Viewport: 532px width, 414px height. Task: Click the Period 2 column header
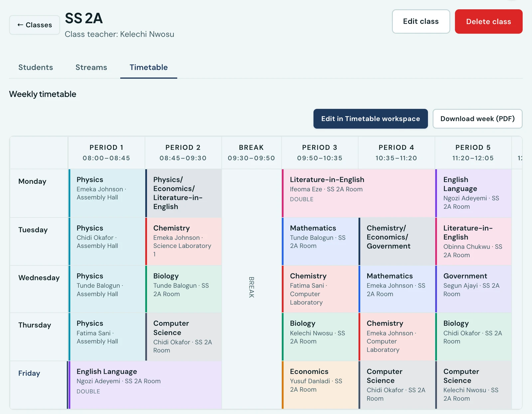[183, 153]
